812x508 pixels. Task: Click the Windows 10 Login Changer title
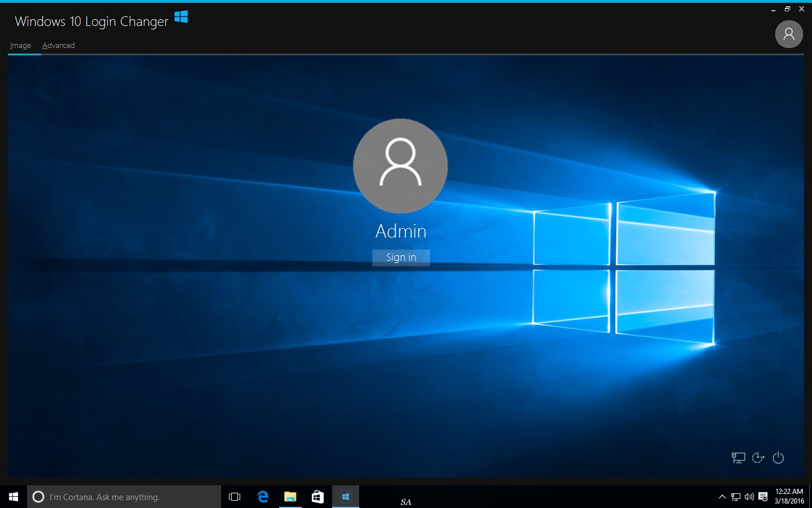pos(91,21)
